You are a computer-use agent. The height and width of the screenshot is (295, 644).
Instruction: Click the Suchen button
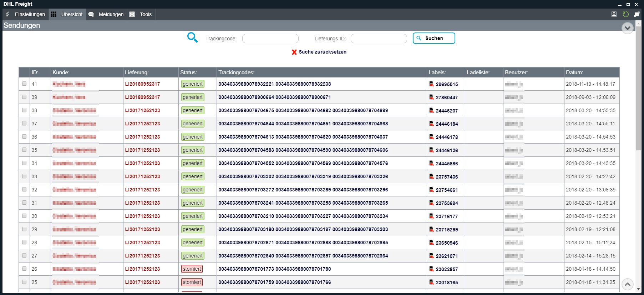point(434,38)
